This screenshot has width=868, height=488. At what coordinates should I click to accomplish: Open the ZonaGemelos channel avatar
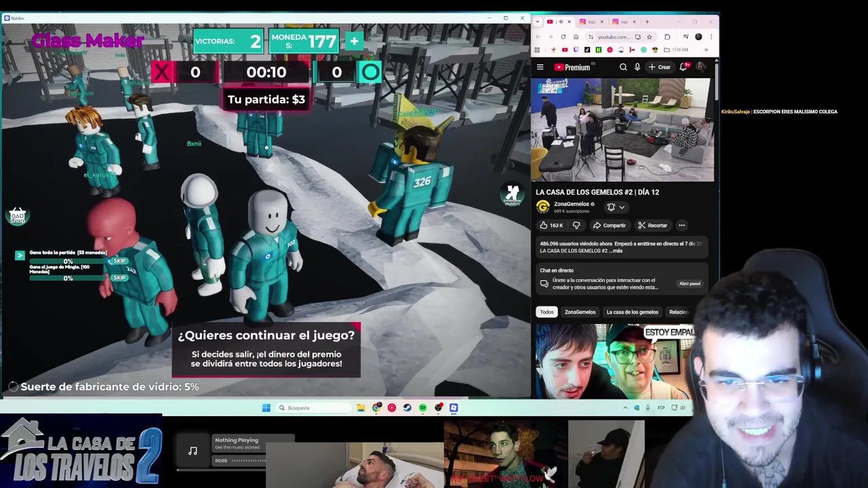point(542,207)
